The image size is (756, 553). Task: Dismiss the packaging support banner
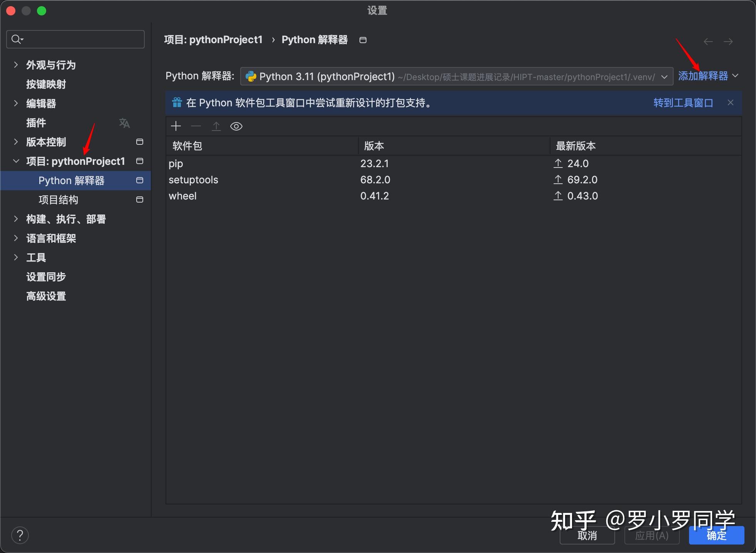(x=731, y=102)
